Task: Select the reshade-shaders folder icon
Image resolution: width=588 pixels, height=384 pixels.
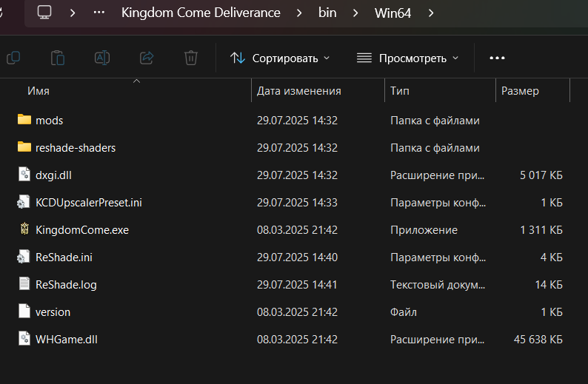Action: click(x=24, y=146)
